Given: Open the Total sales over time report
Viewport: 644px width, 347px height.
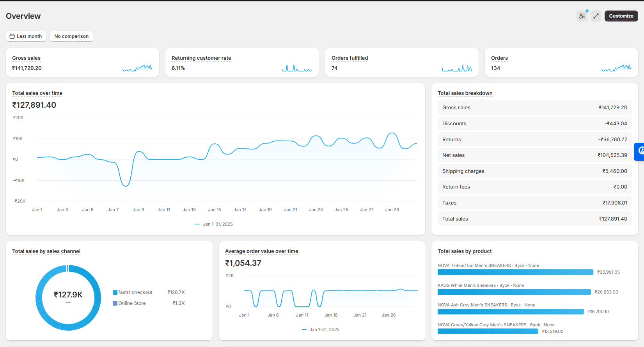Looking at the screenshot, I should click(37, 93).
